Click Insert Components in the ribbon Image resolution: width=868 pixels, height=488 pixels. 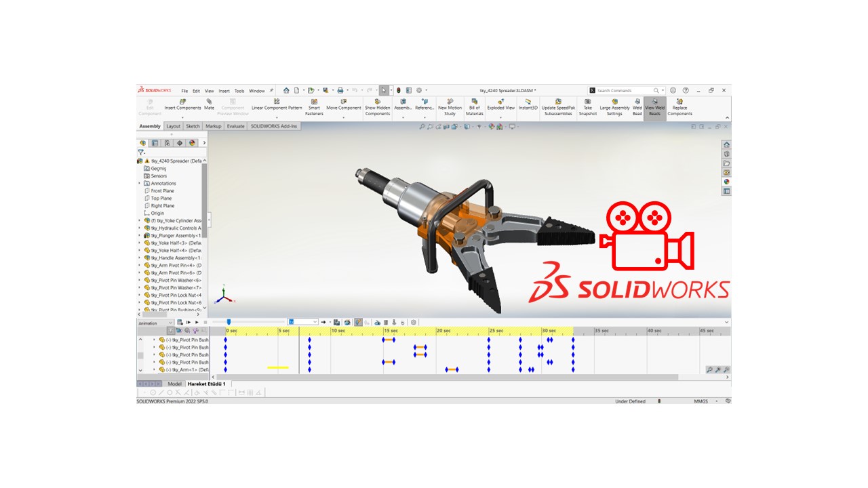183,104
